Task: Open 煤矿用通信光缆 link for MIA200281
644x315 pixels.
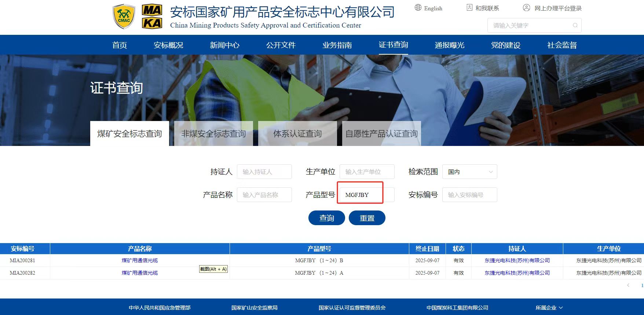Action: pos(140,260)
